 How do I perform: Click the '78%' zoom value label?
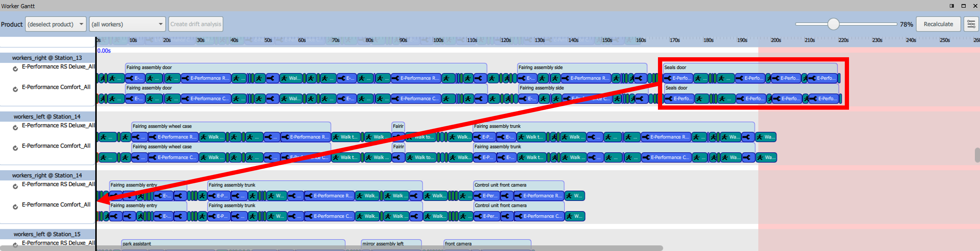coord(906,24)
